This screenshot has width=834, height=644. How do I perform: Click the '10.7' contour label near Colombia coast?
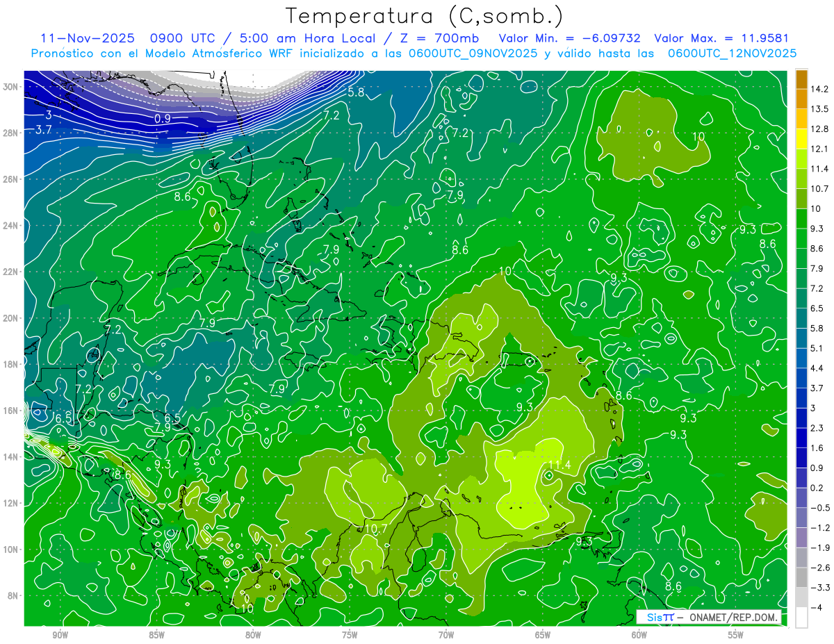[375, 529]
